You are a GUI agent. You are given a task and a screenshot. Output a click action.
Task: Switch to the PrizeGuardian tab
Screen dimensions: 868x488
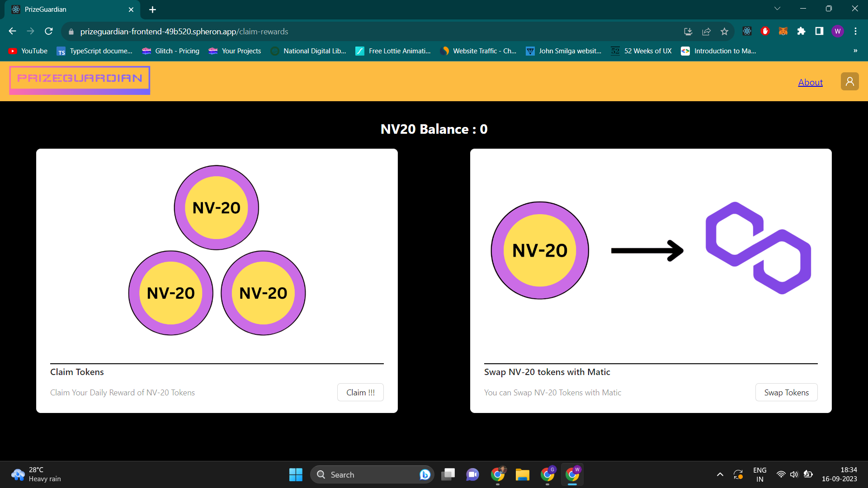68,9
